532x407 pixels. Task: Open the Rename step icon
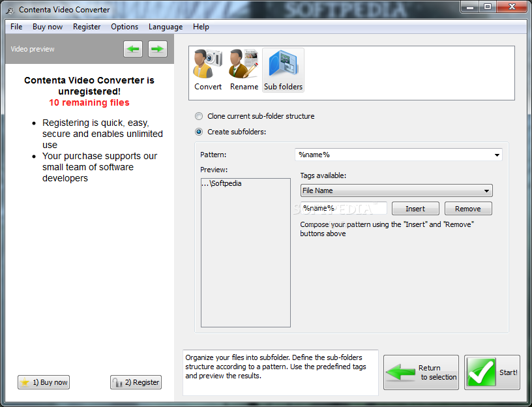click(244, 70)
